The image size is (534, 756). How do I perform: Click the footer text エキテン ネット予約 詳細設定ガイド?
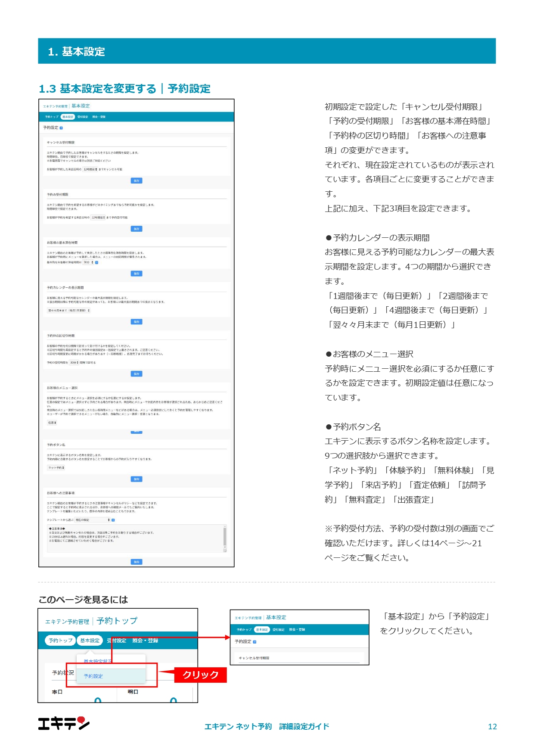coord(267,727)
